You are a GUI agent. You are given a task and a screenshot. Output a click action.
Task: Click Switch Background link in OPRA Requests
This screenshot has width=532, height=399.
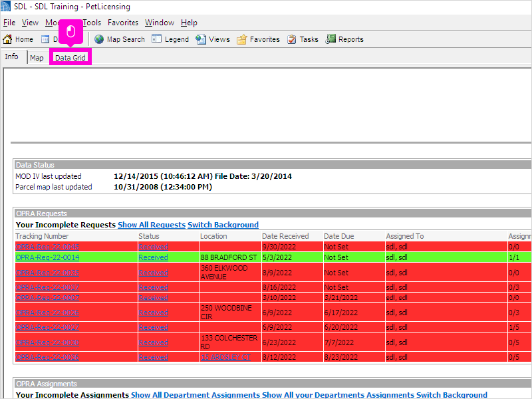pyautogui.click(x=223, y=225)
